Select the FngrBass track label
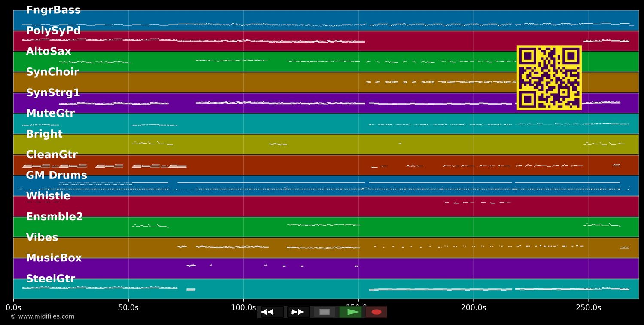Viewport: 644px width, 325px height. (x=53, y=10)
